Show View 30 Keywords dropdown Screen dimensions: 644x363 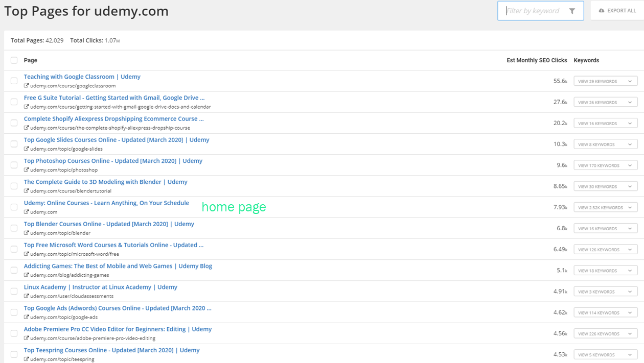(x=606, y=186)
